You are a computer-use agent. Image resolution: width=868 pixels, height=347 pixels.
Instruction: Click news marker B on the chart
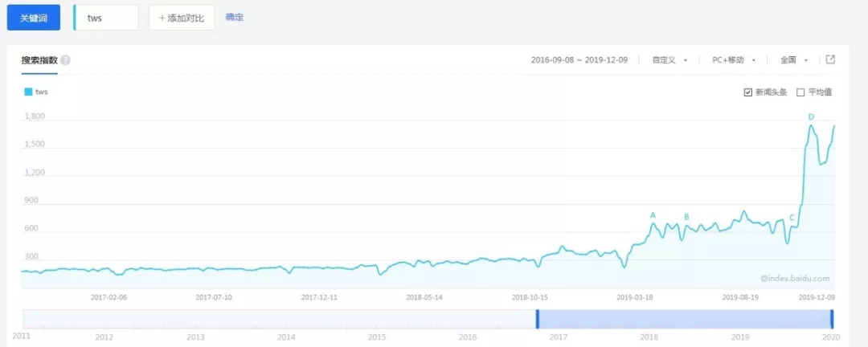point(686,217)
